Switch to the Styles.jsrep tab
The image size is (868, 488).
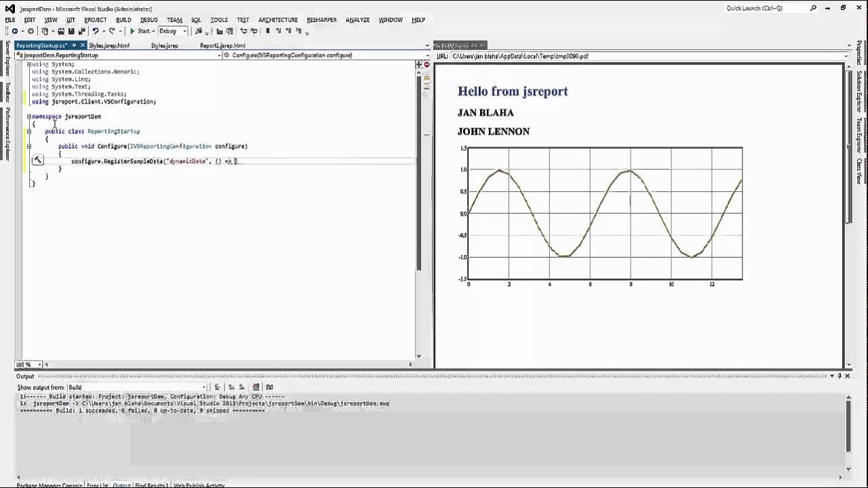(x=165, y=45)
